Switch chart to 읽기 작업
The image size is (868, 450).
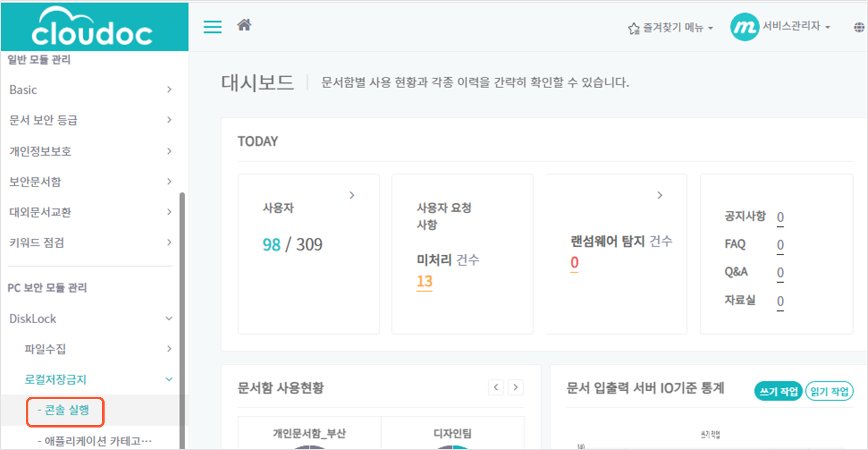(829, 391)
